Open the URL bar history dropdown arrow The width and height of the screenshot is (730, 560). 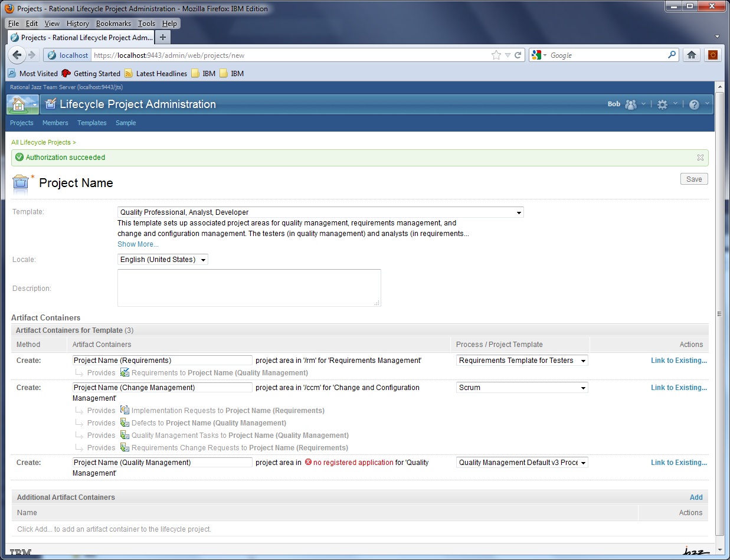point(508,55)
